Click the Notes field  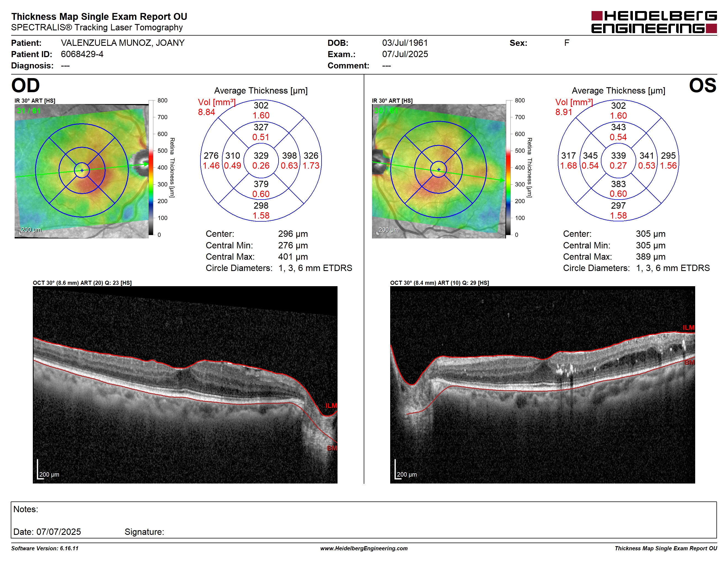[x=364, y=520]
